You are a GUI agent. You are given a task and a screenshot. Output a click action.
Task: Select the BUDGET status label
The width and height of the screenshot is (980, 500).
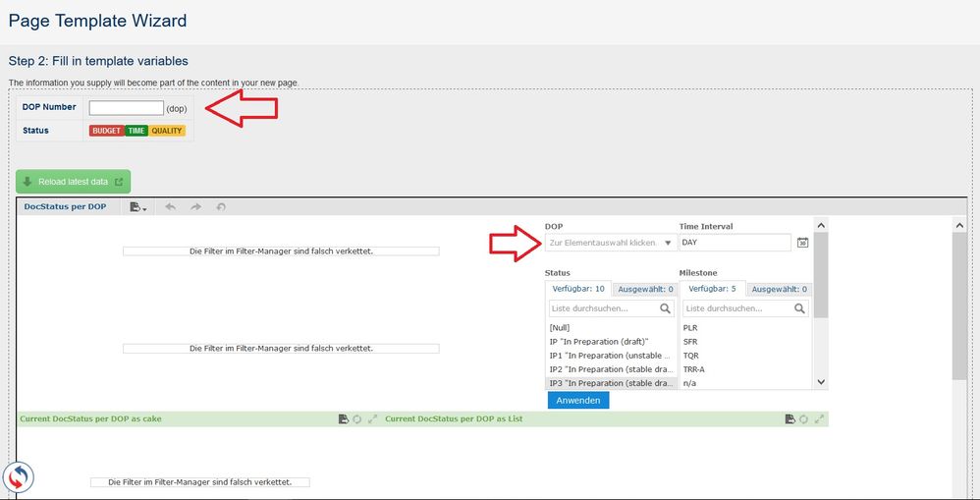click(x=107, y=131)
